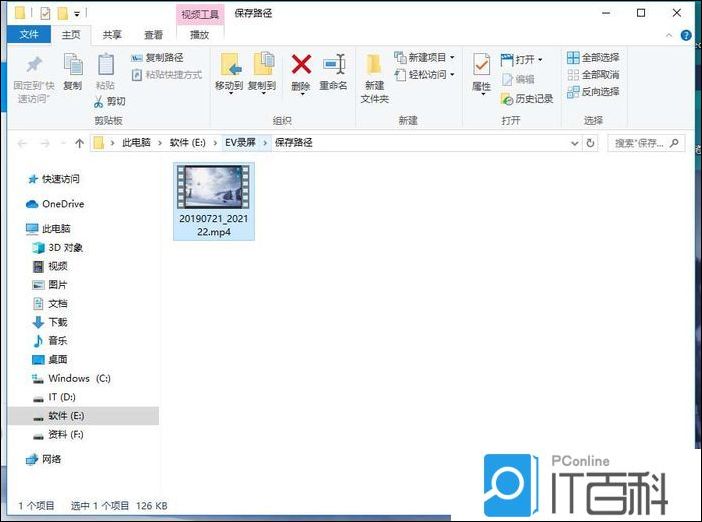
Task: Expand chevron after 此电脑 in address bar
Action: (x=160, y=143)
